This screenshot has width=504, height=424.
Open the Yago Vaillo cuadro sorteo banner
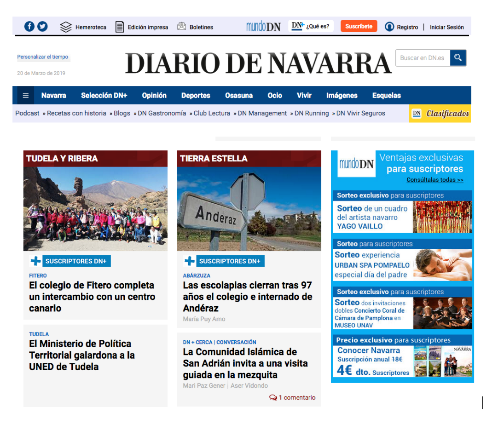click(402, 212)
